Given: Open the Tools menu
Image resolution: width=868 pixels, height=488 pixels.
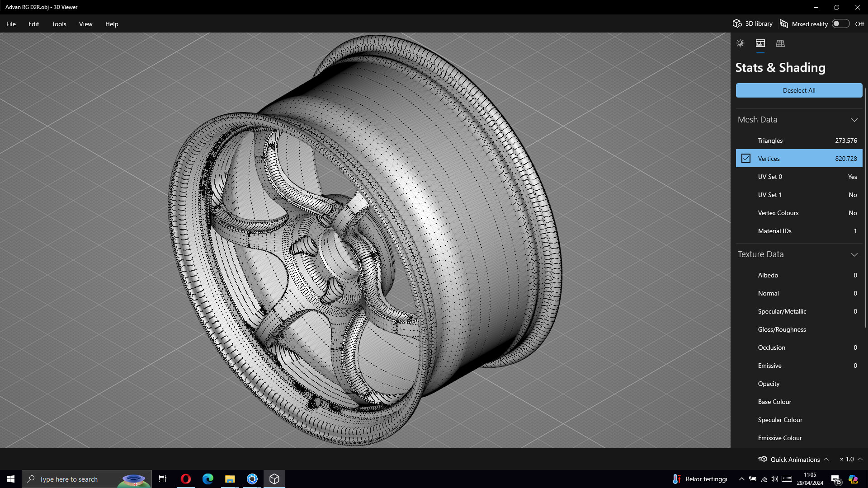Looking at the screenshot, I should click(59, 24).
